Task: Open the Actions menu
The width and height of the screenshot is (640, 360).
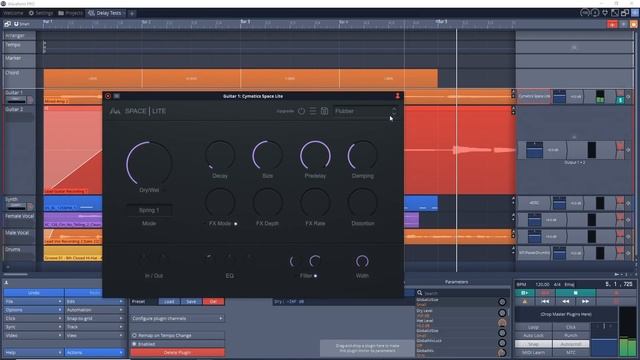Action: pyautogui.click(x=95, y=352)
